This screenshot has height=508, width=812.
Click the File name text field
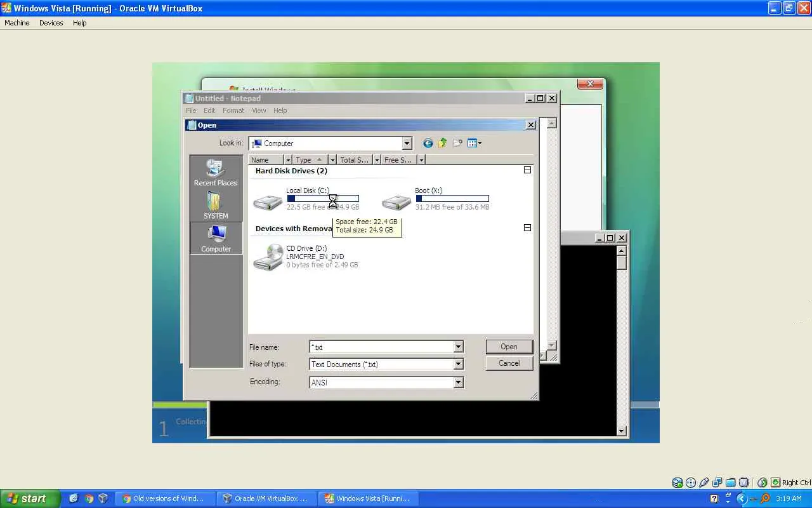pyautogui.click(x=381, y=347)
